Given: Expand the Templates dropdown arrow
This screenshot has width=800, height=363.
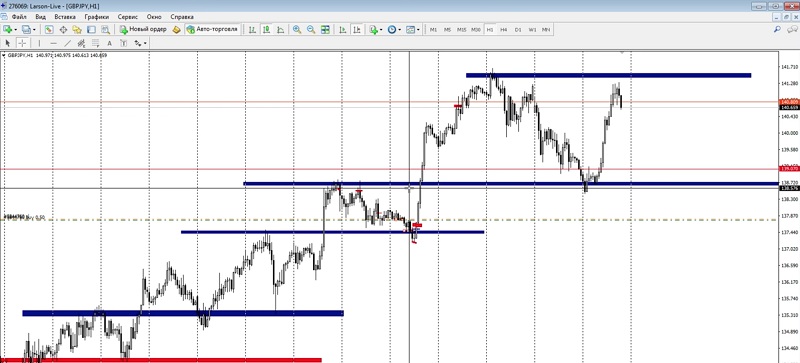Looking at the screenshot, I should point(418,30).
